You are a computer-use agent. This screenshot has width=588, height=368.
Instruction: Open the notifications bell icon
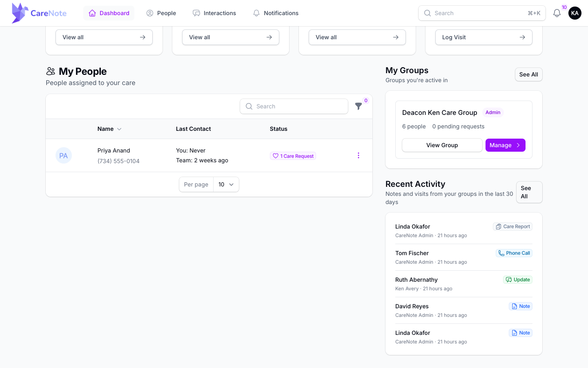point(557,13)
